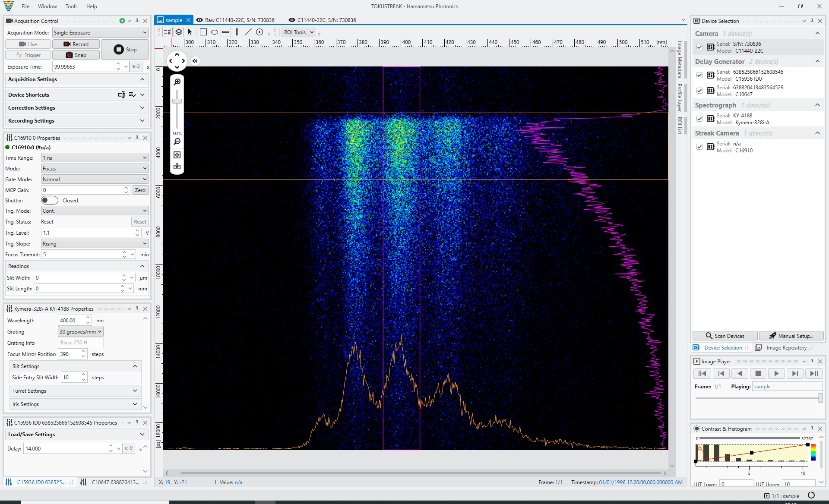Step to next frame in Image Player
This screenshot has width=829, height=504.
(795, 374)
